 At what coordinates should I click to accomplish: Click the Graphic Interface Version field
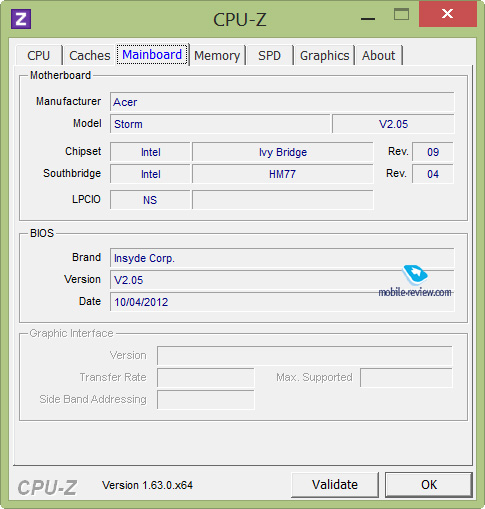pos(305,355)
